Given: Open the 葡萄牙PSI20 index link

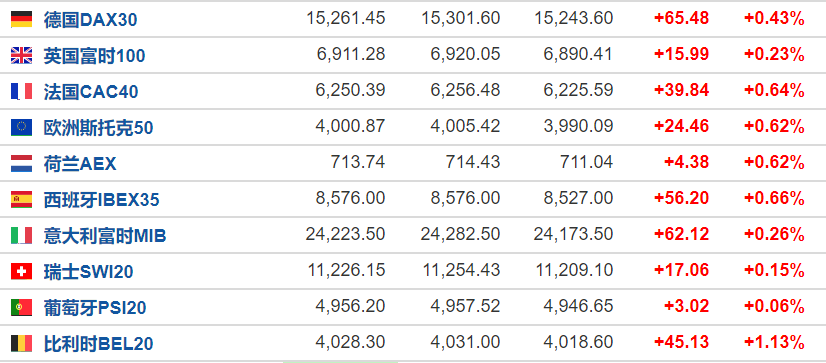Looking at the screenshot, I should coord(95,308).
